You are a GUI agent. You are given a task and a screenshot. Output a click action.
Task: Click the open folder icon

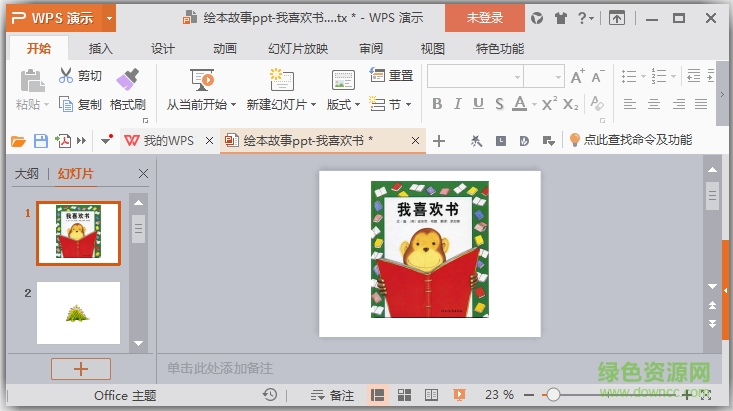tap(18, 140)
